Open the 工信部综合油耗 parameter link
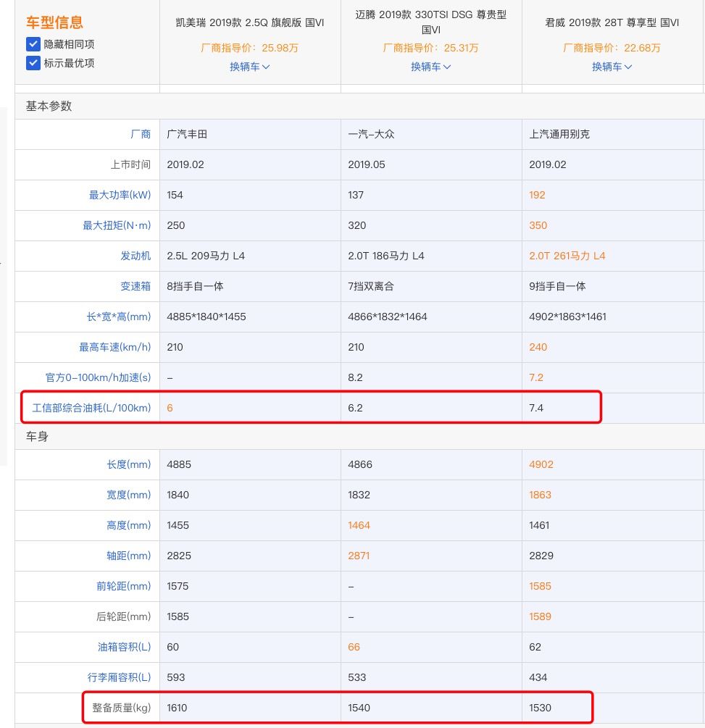The image size is (705, 728). pos(91,408)
